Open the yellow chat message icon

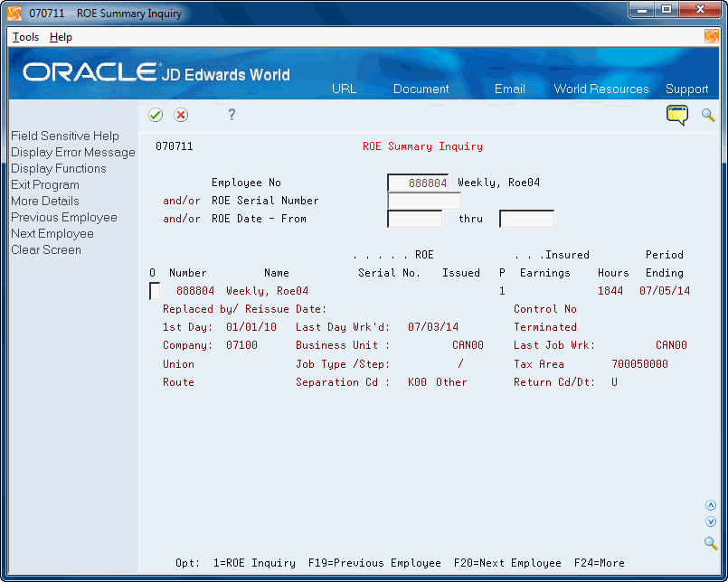[x=677, y=115]
